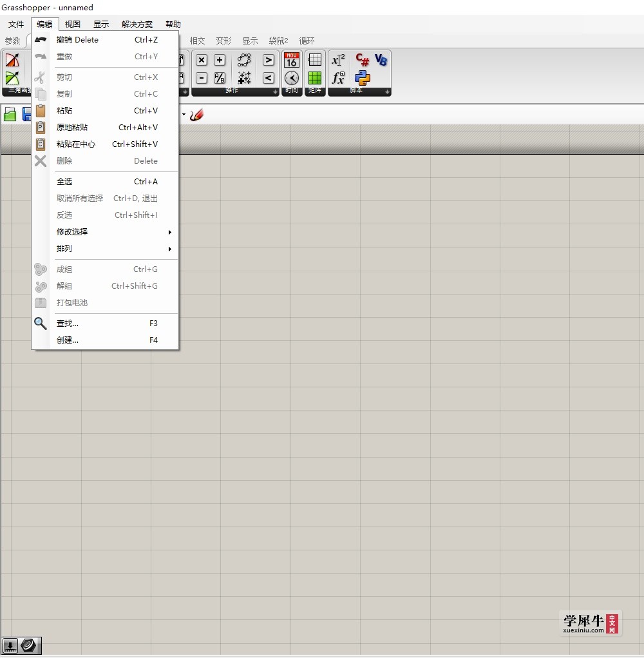Image resolution: width=644 pixels, height=658 pixels.
Task: Select the Addition operator component
Action: pos(219,60)
